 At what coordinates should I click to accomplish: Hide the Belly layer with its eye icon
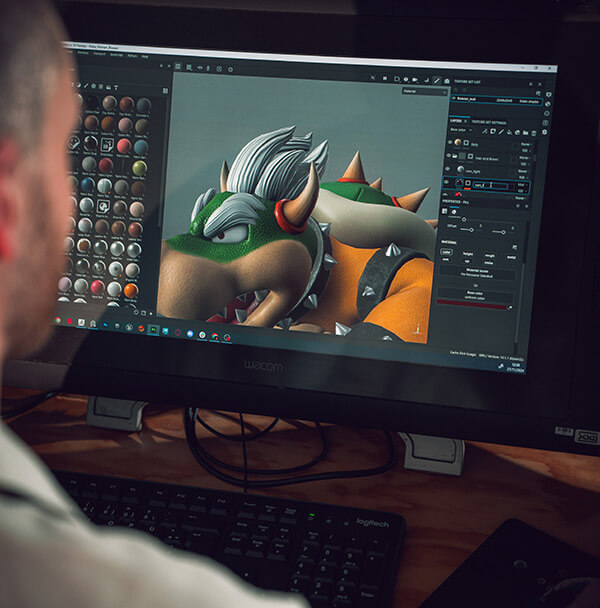450,142
